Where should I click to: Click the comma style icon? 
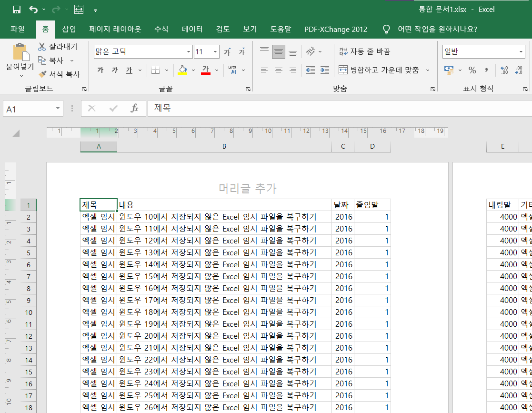(x=485, y=70)
